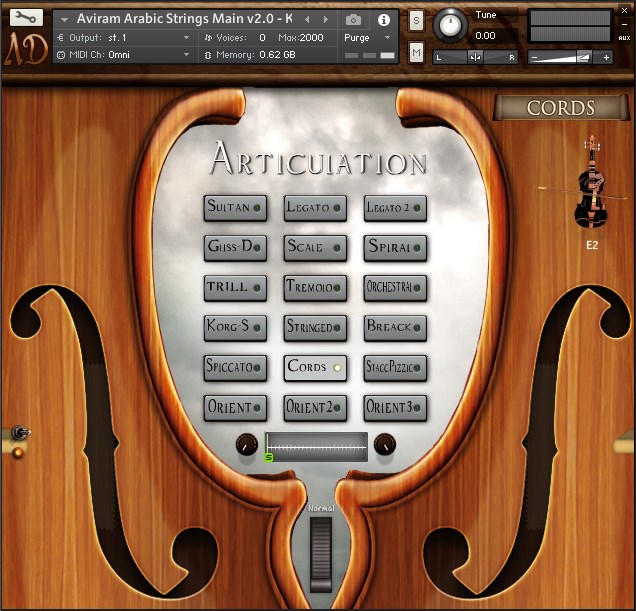Screen dimensions: 636x611
Task: Open the instrument name dropdown menu
Action: 64,19
